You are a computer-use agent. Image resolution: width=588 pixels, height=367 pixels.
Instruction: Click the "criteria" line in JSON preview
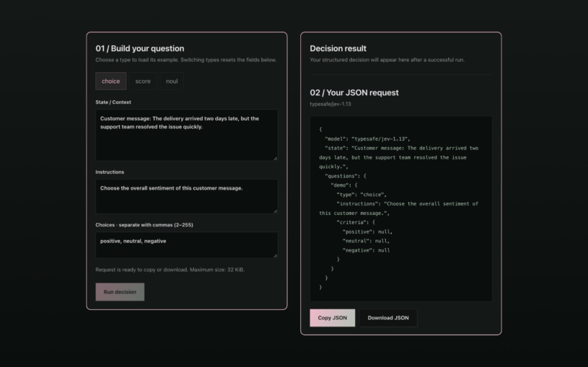(356, 222)
